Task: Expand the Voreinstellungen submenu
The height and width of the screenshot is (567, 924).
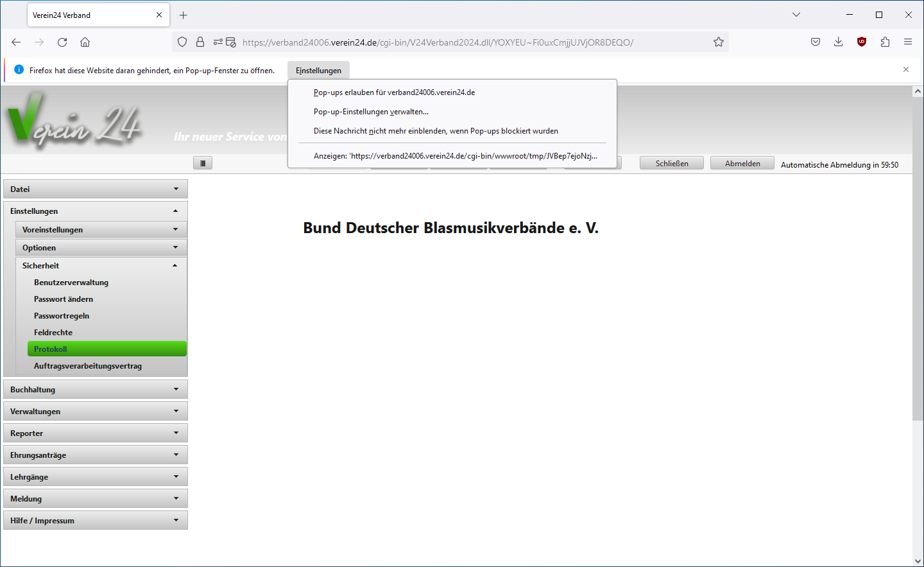Action: [101, 229]
